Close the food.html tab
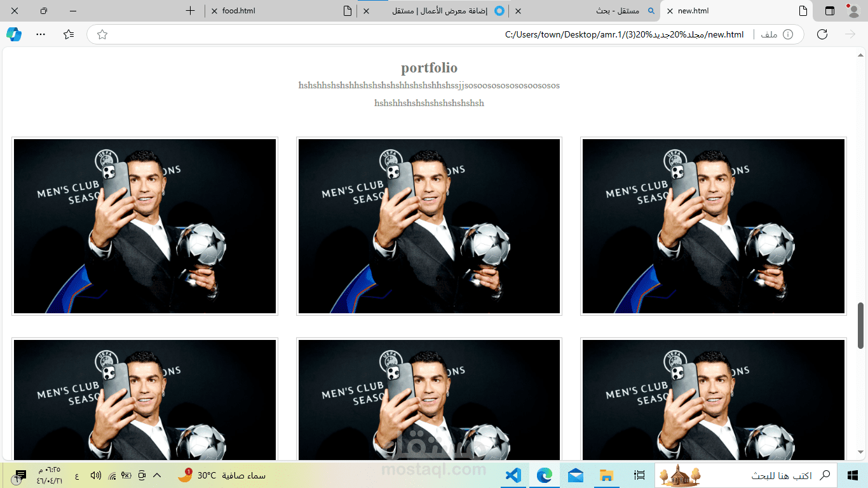 click(214, 11)
